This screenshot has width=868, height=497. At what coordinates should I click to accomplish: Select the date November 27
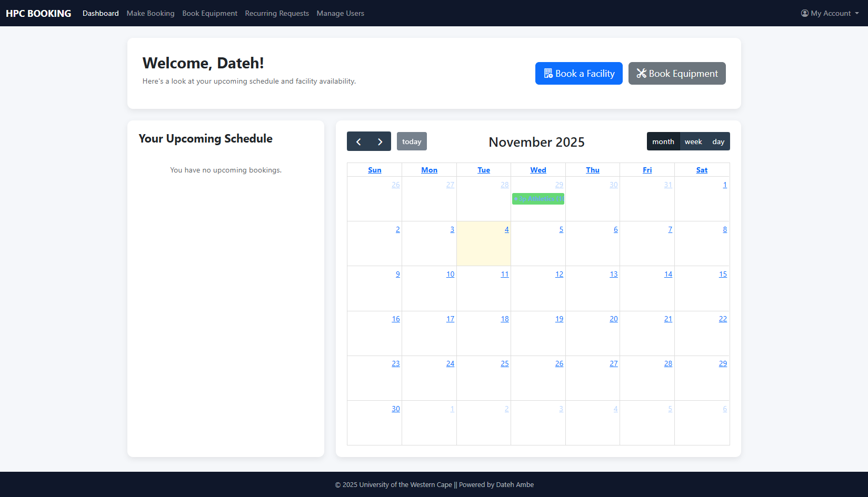tap(613, 363)
